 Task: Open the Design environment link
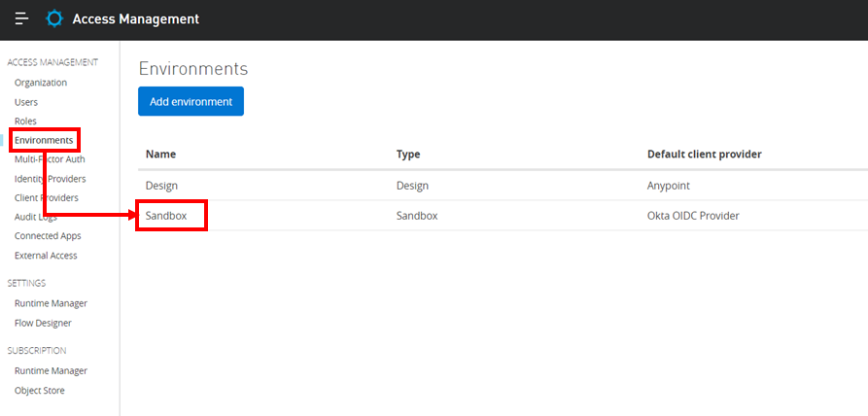(161, 185)
